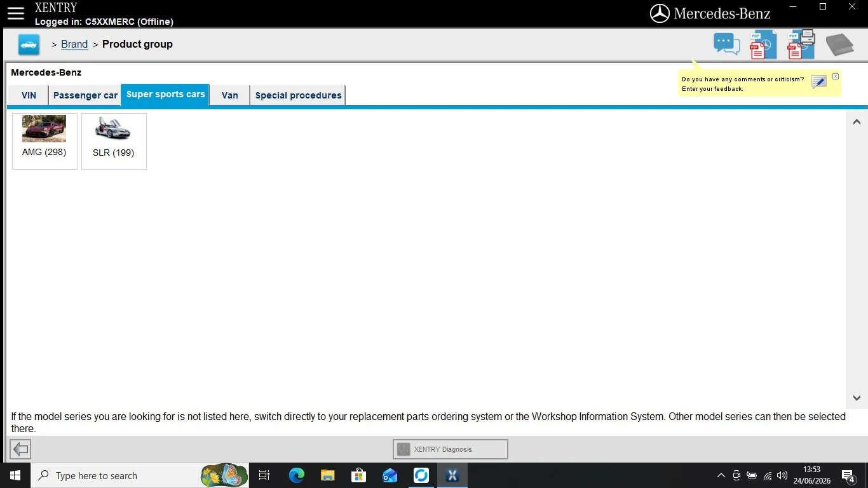The image size is (868, 488).
Task: Open the gray book manual icon
Action: (839, 44)
